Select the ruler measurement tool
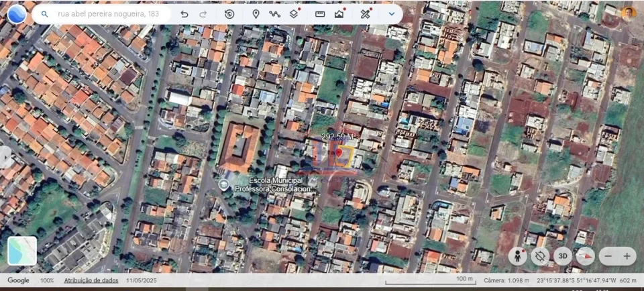This screenshot has height=291, width=644. click(x=320, y=14)
